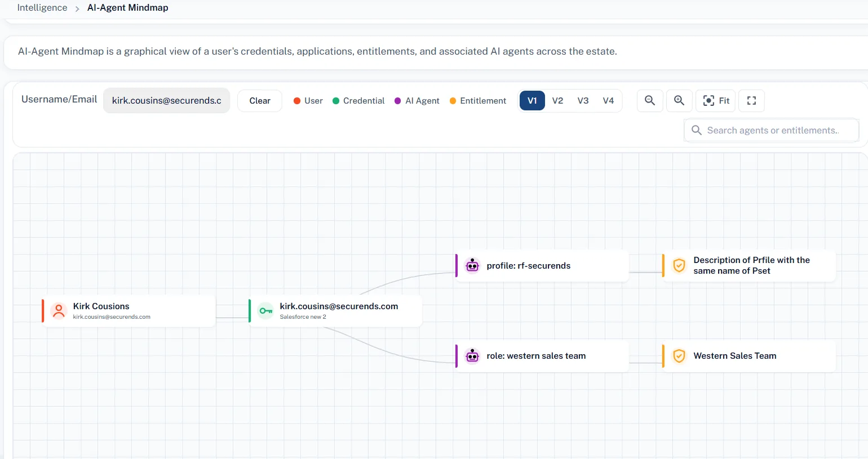Click the Username/Email input field

point(166,100)
